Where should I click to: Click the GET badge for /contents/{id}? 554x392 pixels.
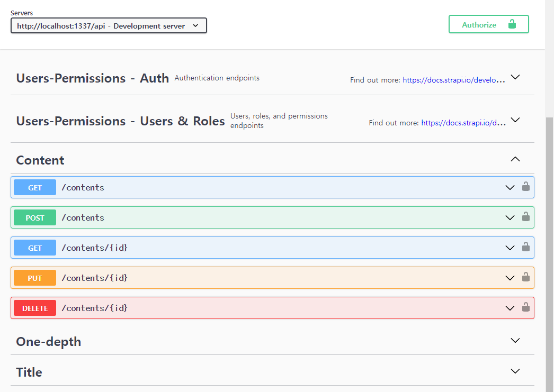coord(35,248)
